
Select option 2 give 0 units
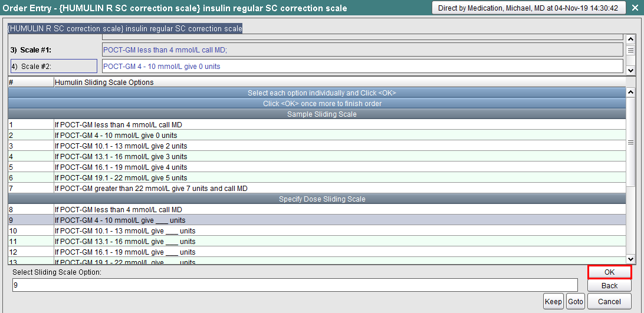317,135
